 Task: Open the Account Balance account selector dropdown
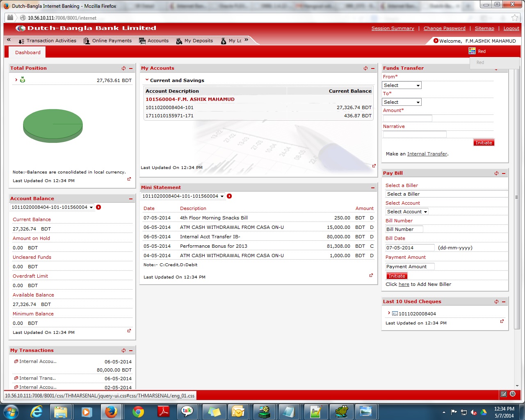52,207
